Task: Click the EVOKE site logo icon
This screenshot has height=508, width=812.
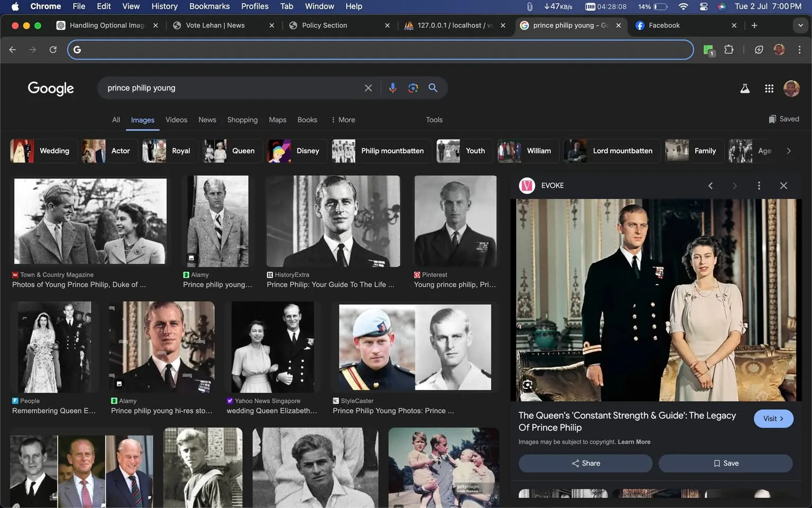Action: tap(527, 186)
